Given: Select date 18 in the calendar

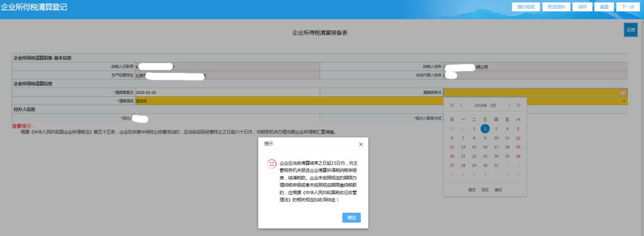Looking at the screenshot, I should [x=507, y=147].
